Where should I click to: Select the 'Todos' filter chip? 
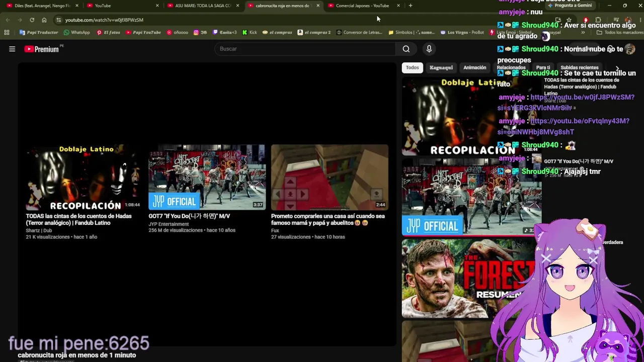[x=412, y=67]
